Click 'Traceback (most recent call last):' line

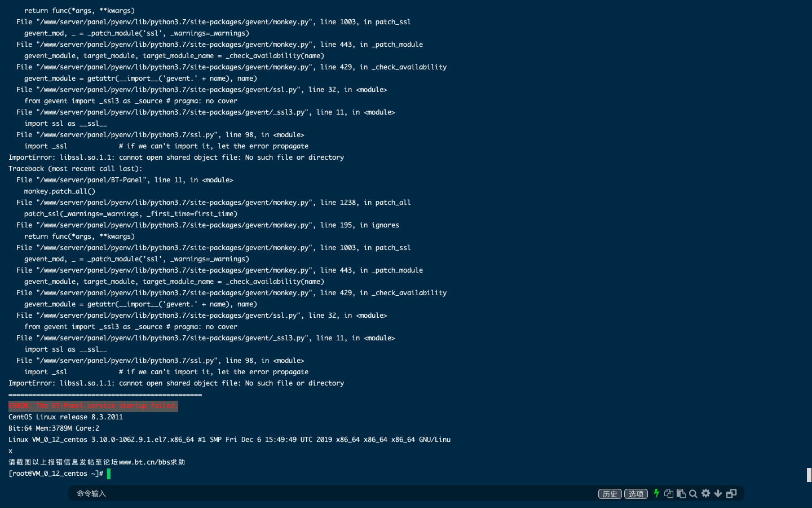75,169
